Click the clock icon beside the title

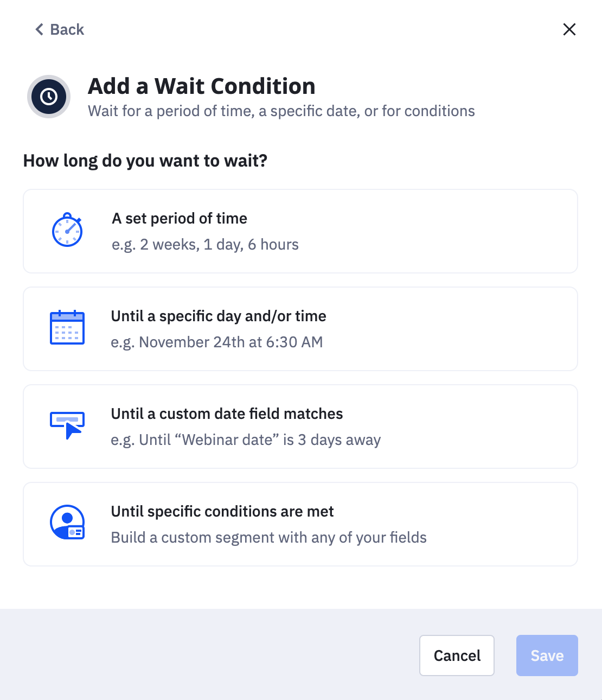tap(49, 97)
